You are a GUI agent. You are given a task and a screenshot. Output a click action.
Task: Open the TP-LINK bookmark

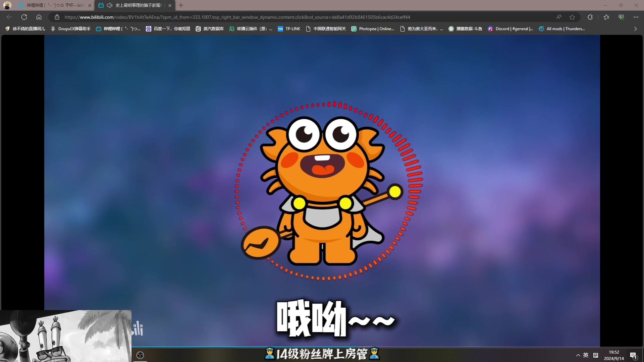[289, 29]
